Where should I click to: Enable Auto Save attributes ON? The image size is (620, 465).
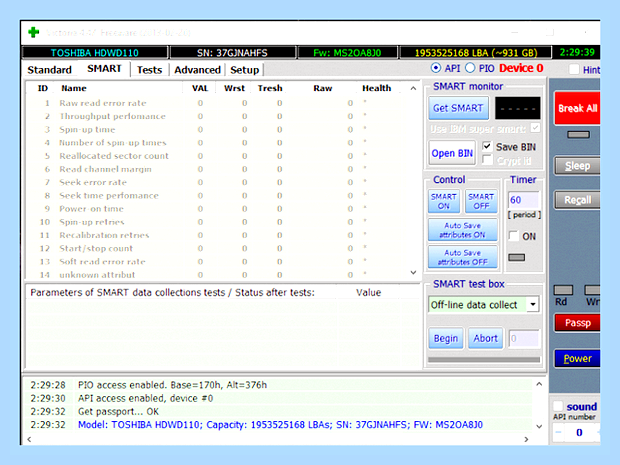pos(462,230)
